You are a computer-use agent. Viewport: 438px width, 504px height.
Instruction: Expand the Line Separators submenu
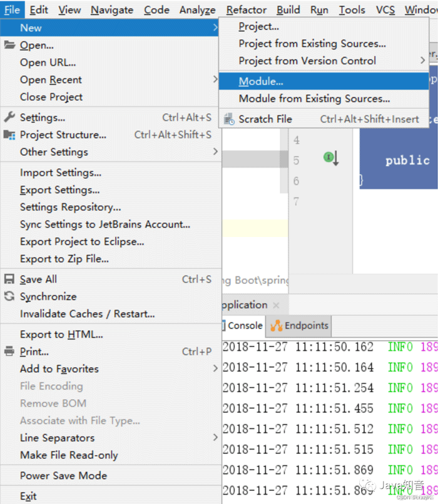[215, 438]
